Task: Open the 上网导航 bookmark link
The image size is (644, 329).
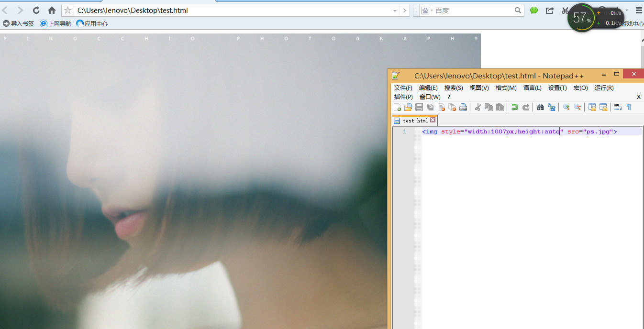Action: (x=56, y=23)
